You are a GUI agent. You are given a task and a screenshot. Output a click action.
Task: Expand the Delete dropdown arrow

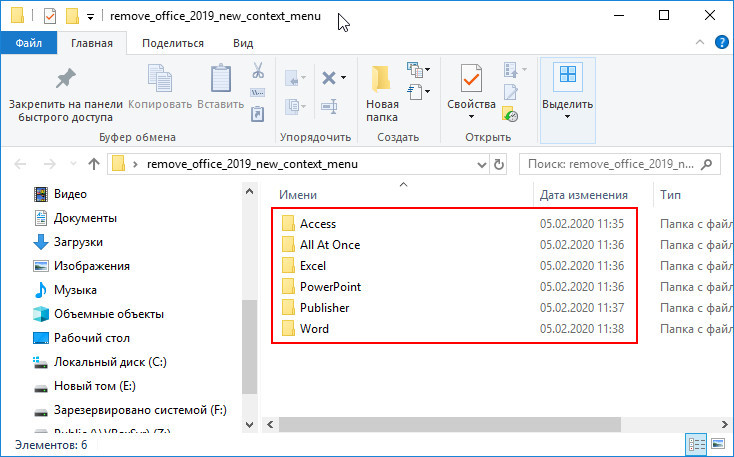[x=344, y=78]
